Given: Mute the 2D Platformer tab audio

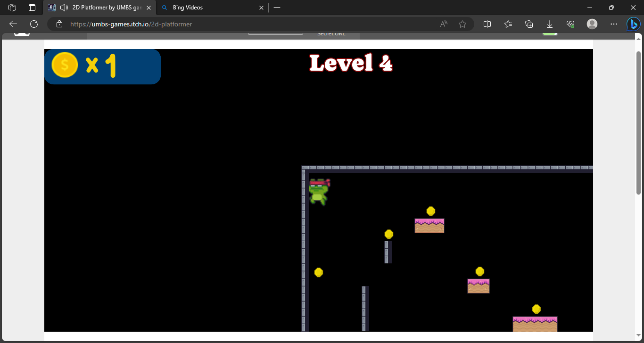Looking at the screenshot, I should (65, 8).
